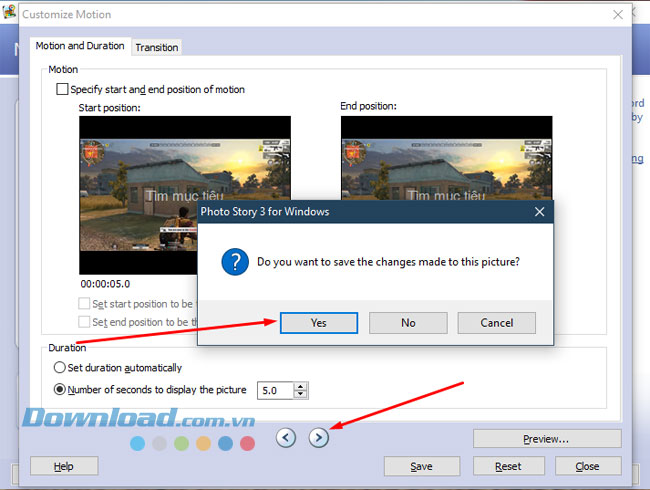Click the Reset button

click(508, 466)
